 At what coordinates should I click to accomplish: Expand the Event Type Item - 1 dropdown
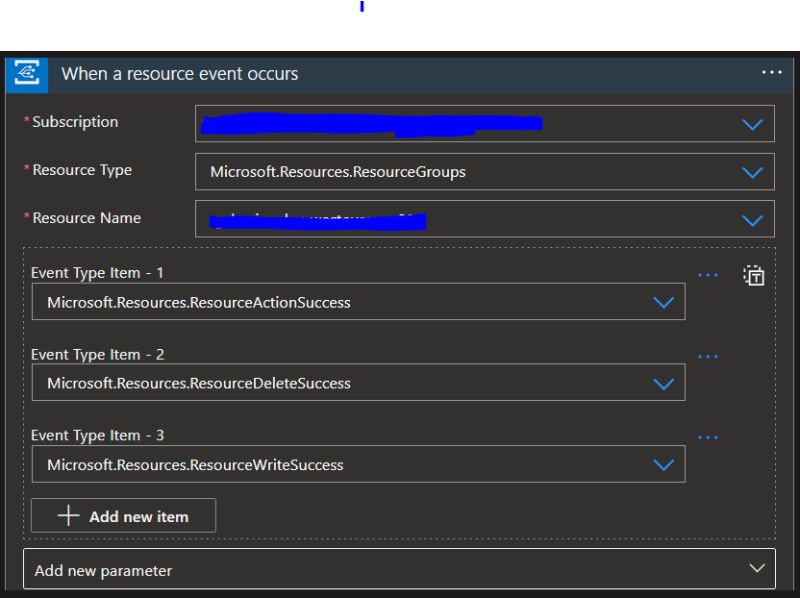coord(663,301)
